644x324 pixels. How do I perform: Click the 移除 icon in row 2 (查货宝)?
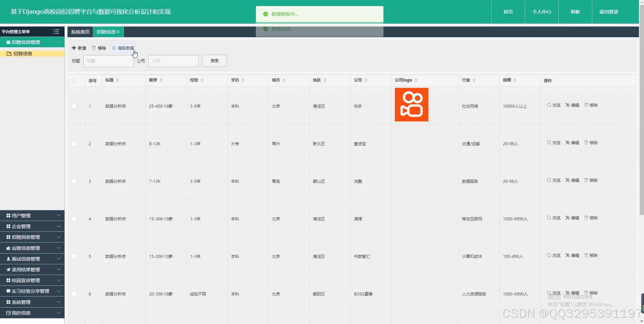coord(586,143)
